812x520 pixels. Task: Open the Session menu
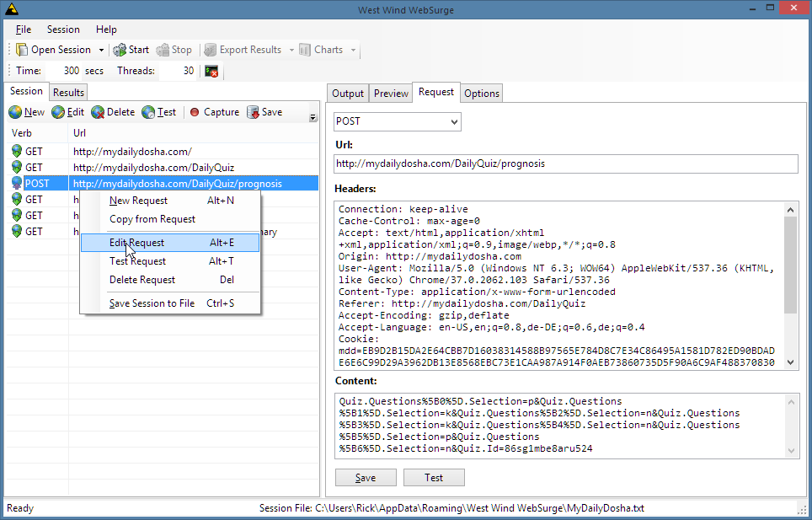click(63, 29)
